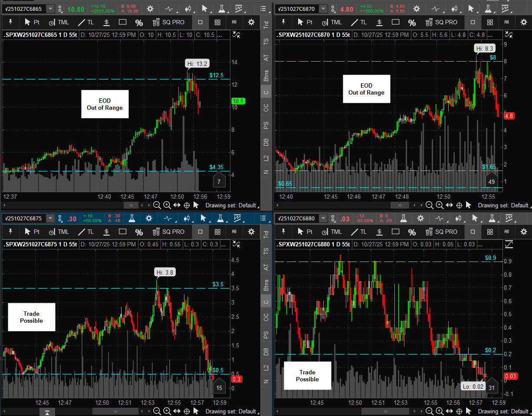Open the Studies flask in C6865 panel header

221,8
